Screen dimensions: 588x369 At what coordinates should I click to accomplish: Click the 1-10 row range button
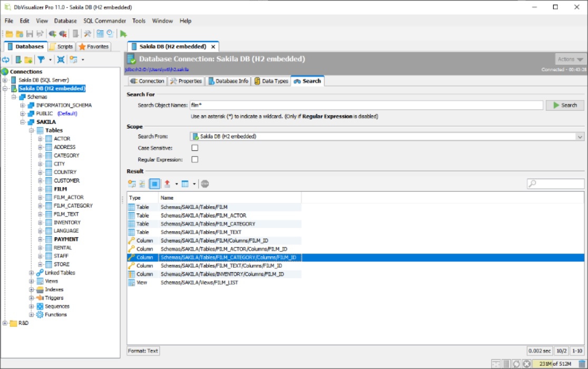(x=577, y=351)
